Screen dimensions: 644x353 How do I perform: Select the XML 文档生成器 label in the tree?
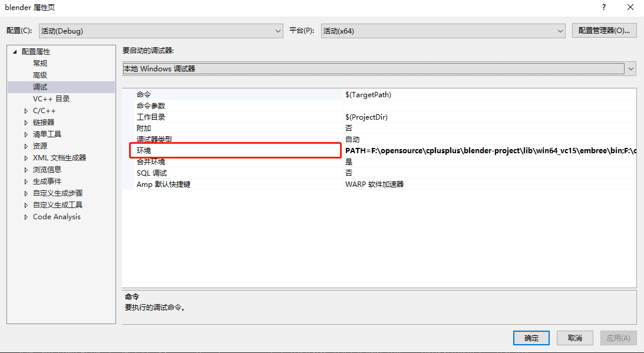(x=60, y=158)
